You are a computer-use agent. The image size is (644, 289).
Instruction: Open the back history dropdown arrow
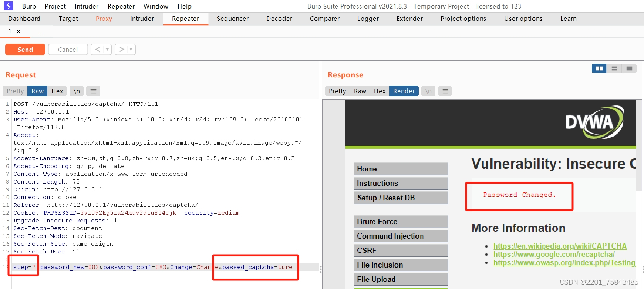coord(107,49)
